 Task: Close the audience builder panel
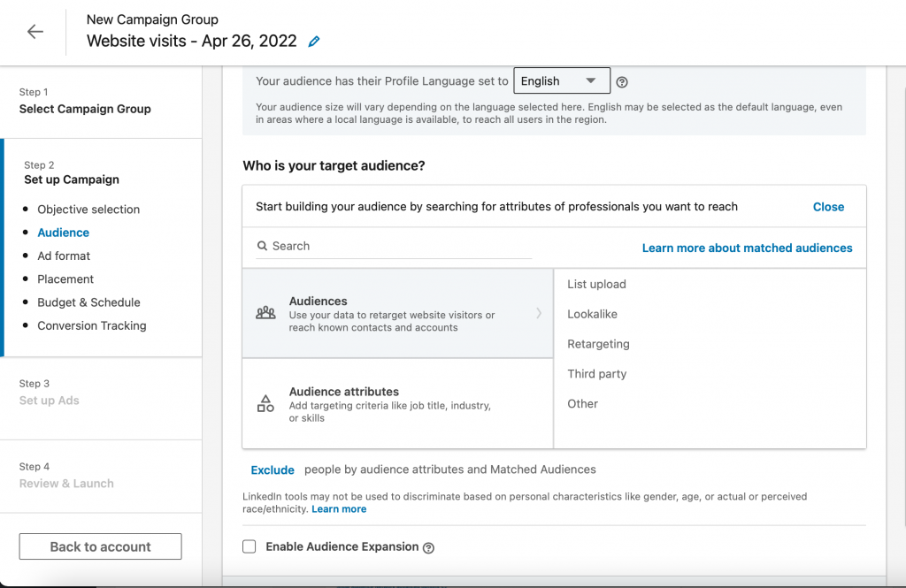click(828, 206)
